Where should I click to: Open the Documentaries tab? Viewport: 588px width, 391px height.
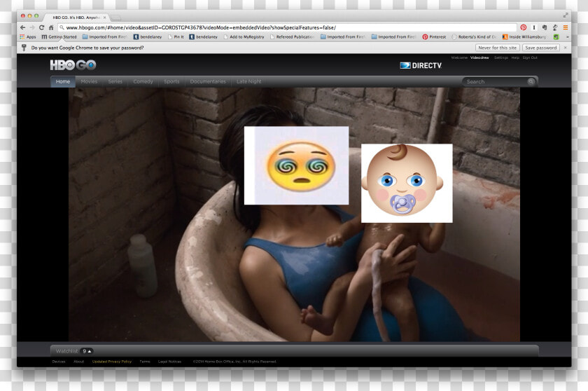pyautogui.click(x=208, y=81)
